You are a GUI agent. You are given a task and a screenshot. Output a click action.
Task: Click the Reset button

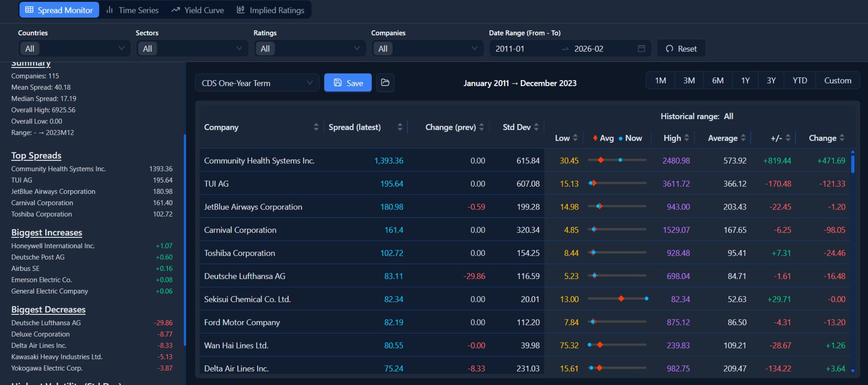(681, 48)
